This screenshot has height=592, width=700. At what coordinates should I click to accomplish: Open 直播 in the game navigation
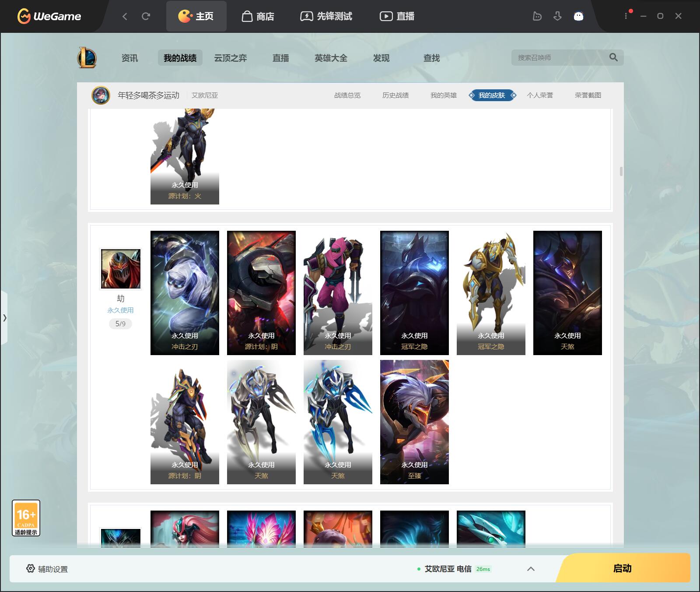click(x=280, y=58)
